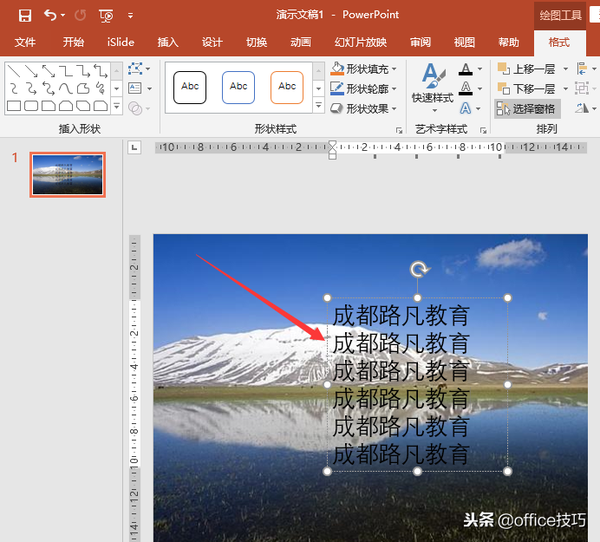
Task: Expand the 艺术字样式 dialog launcher
Action: (x=483, y=130)
